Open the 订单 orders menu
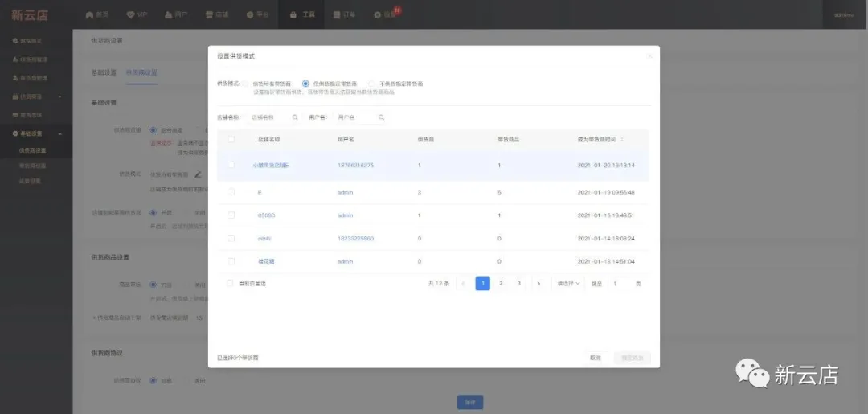Screen dimensions: 868x414 click(x=344, y=15)
